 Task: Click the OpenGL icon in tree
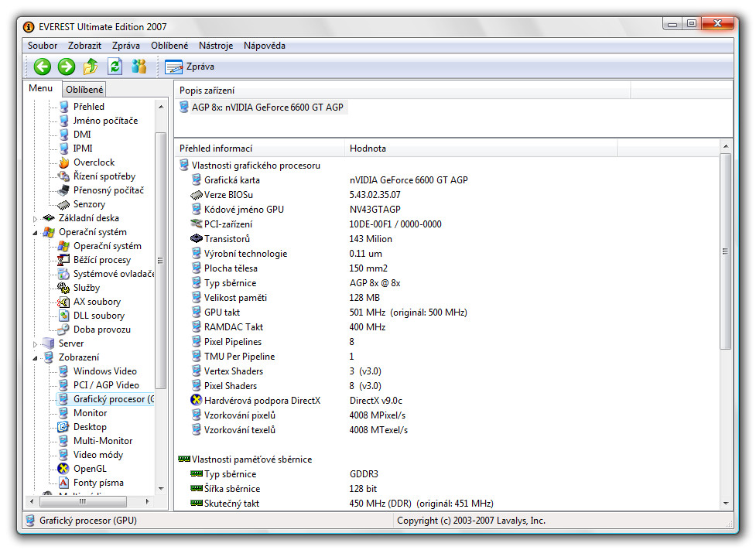[x=63, y=469]
